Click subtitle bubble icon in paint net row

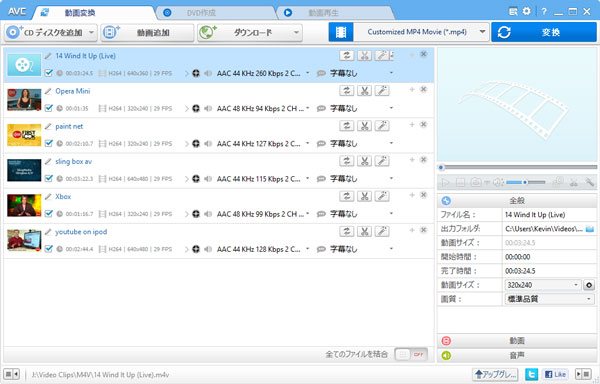click(x=321, y=144)
